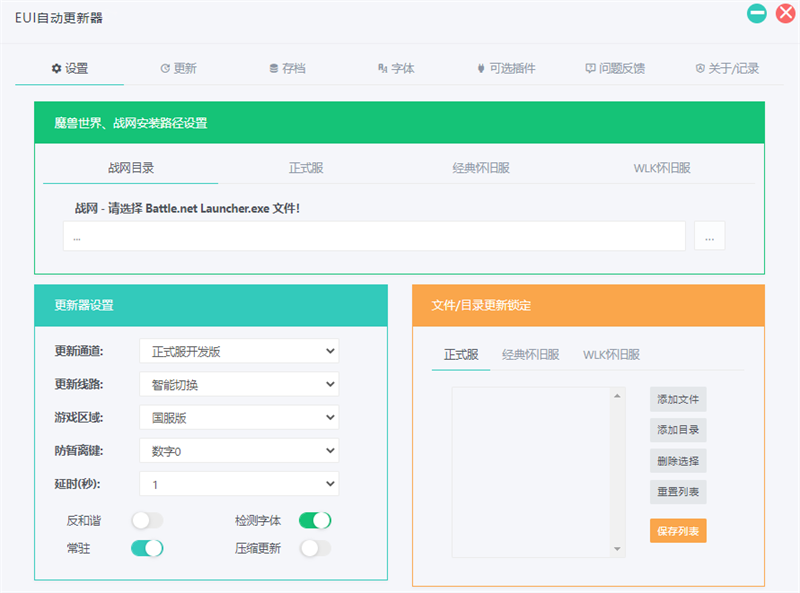The image size is (800, 593).
Task: Turn off the 常驻 toggle
Action: (147, 548)
